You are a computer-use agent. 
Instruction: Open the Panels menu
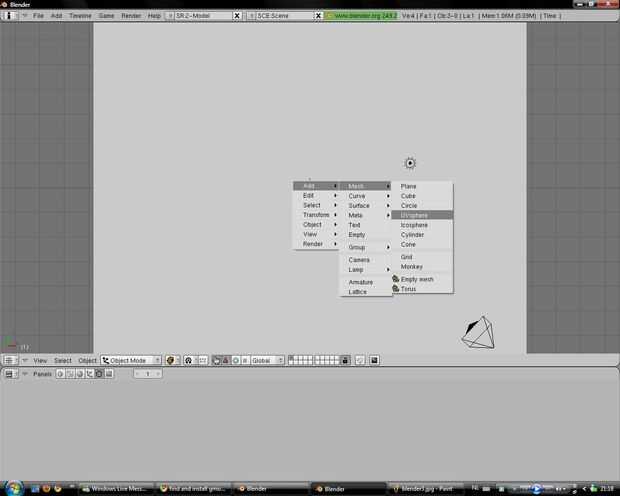pos(42,374)
